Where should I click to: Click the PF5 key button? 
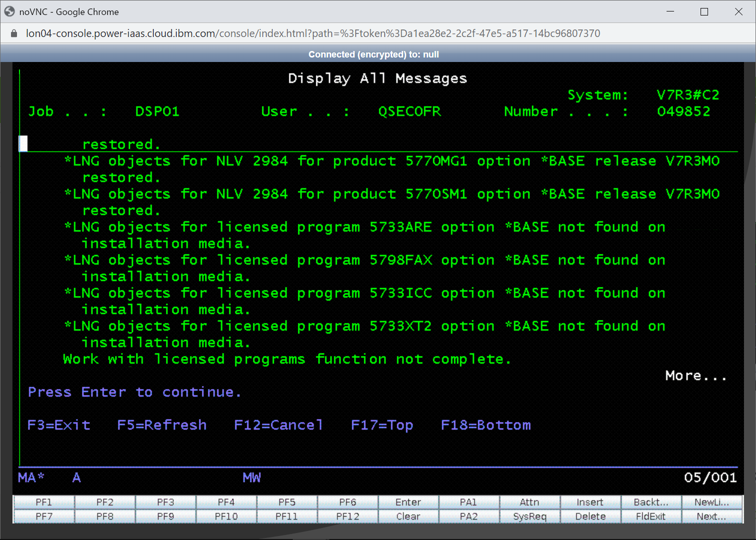pos(287,502)
